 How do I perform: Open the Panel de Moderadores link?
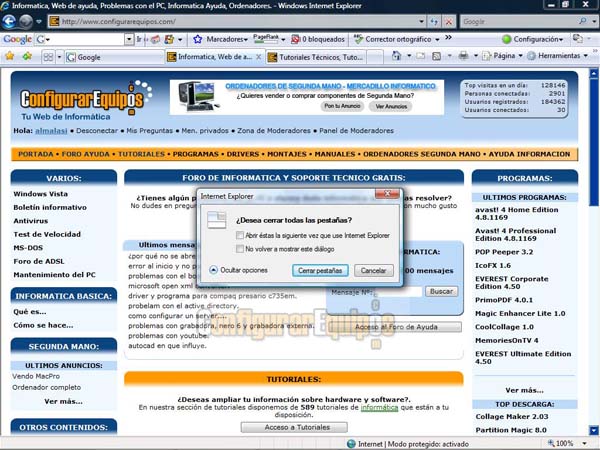(356, 131)
